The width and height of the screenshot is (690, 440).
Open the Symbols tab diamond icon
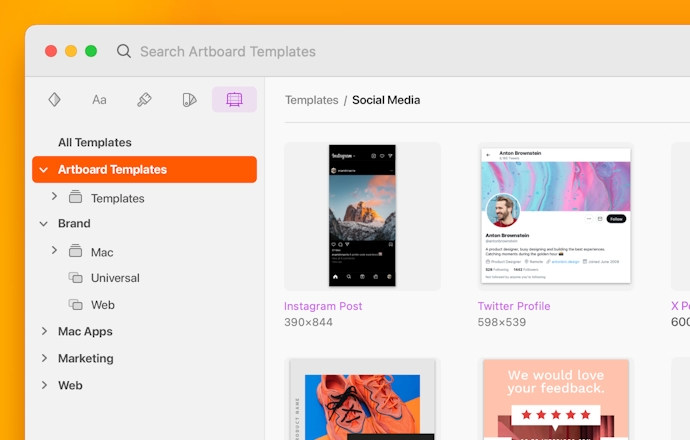tap(54, 99)
